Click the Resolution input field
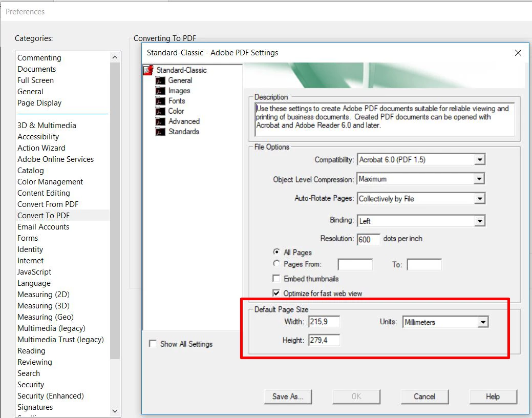Image resolution: width=532 pixels, height=418 pixels. (369, 239)
